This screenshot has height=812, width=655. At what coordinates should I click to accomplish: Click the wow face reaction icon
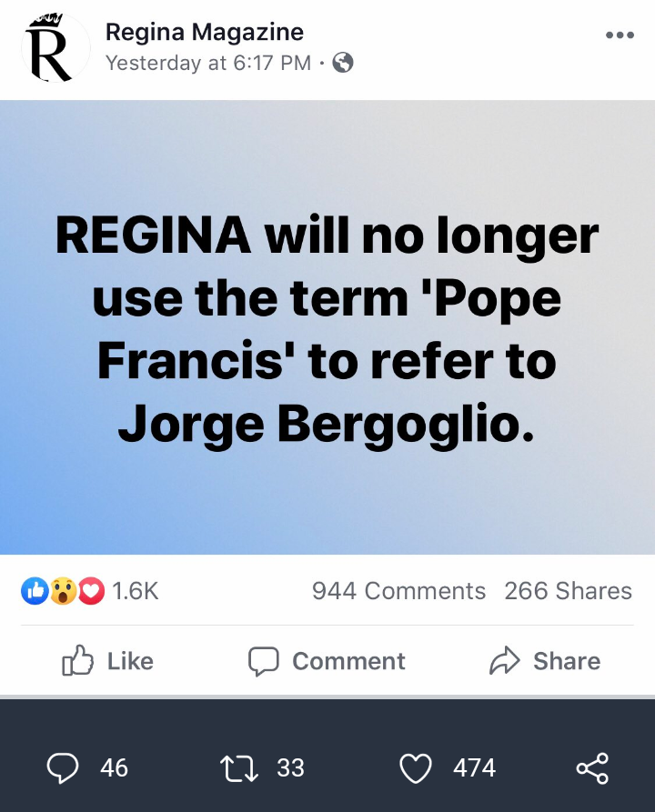click(x=63, y=591)
